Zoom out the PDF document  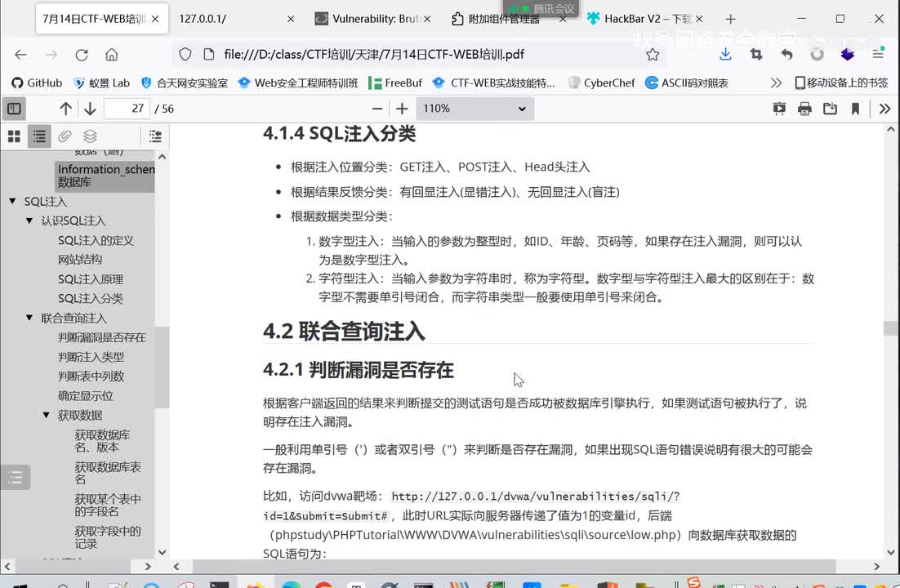coord(377,109)
